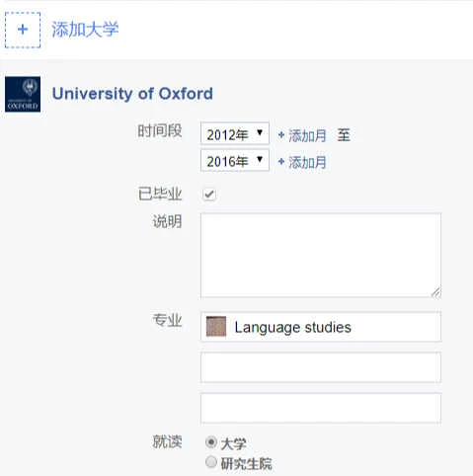Click the 添加大学 link
Viewport: 473px width, 476px height.
pos(85,30)
